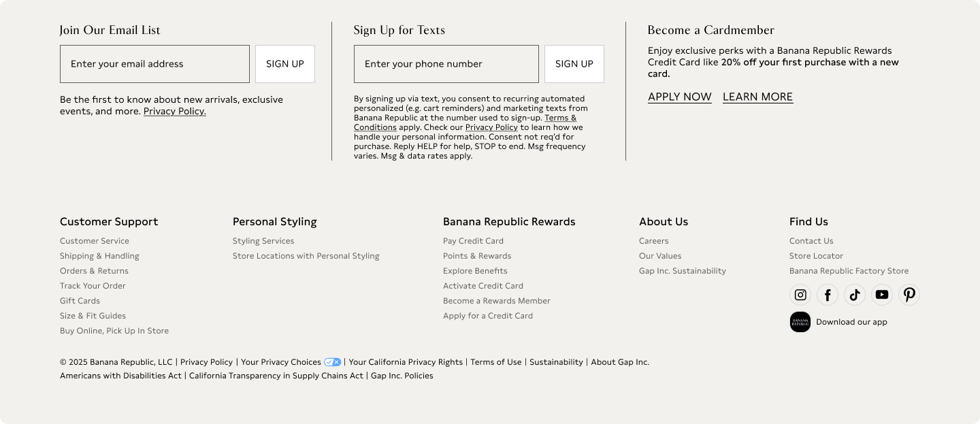Click the Download our app link
The width and height of the screenshot is (980, 424).
click(851, 322)
